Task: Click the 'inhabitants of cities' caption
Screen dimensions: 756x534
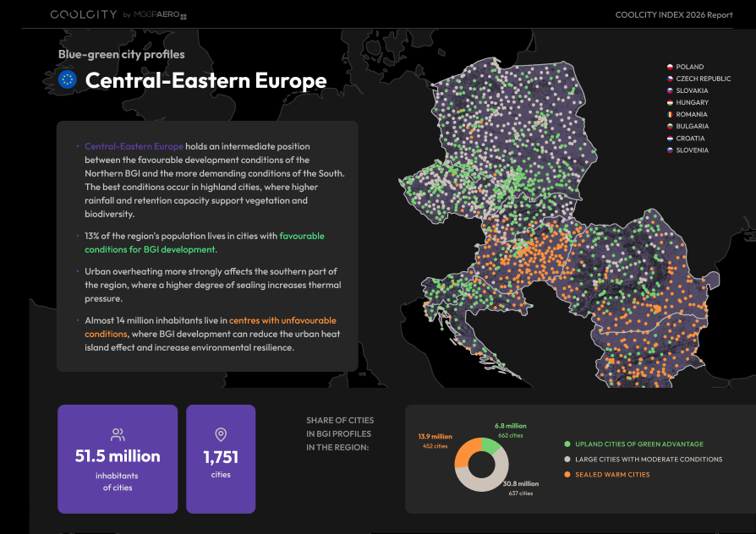Action: coord(118,482)
